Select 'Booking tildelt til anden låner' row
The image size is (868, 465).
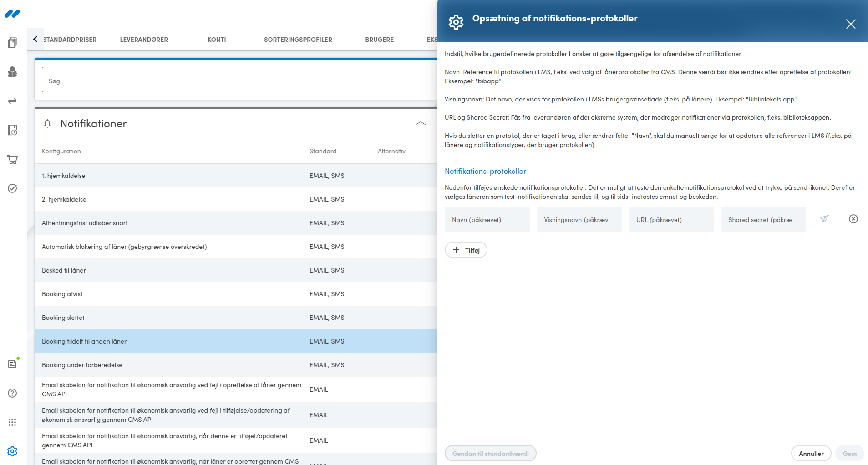click(x=236, y=341)
